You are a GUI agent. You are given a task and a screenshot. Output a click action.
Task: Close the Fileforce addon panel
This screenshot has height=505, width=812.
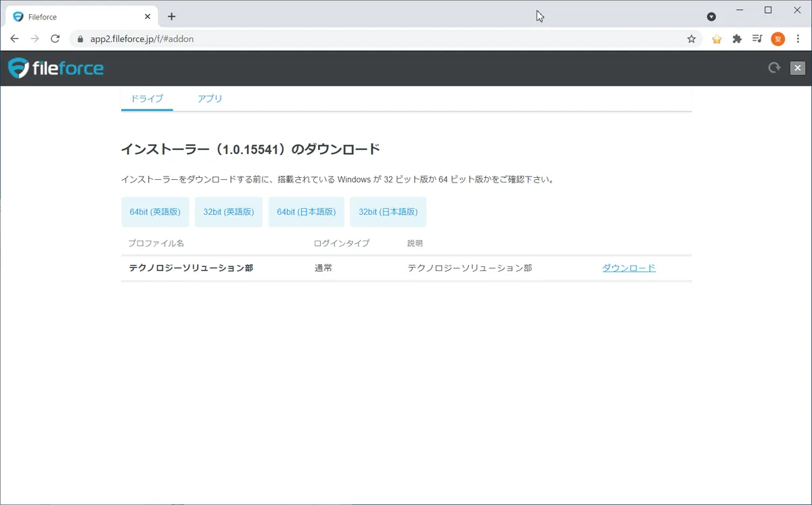tap(798, 68)
